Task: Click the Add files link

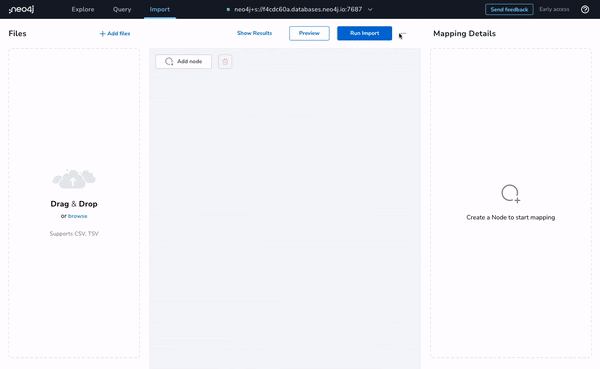Action: click(x=115, y=34)
